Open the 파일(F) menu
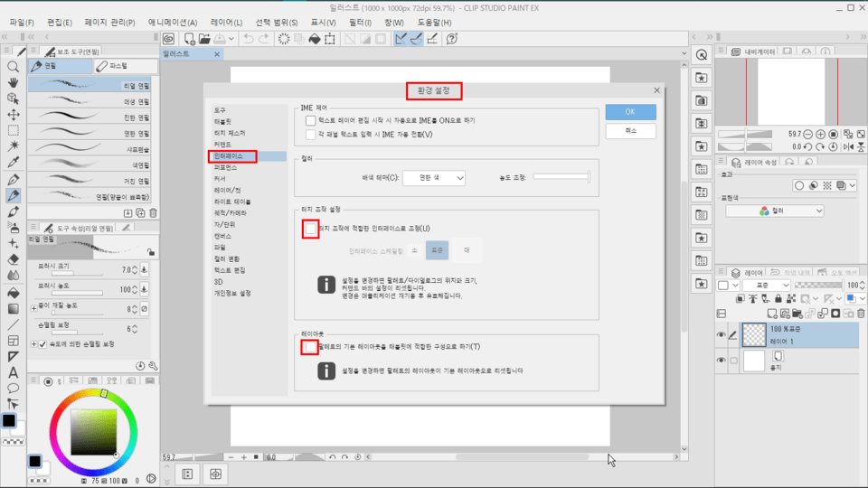 pyautogui.click(x=22, y=23)
